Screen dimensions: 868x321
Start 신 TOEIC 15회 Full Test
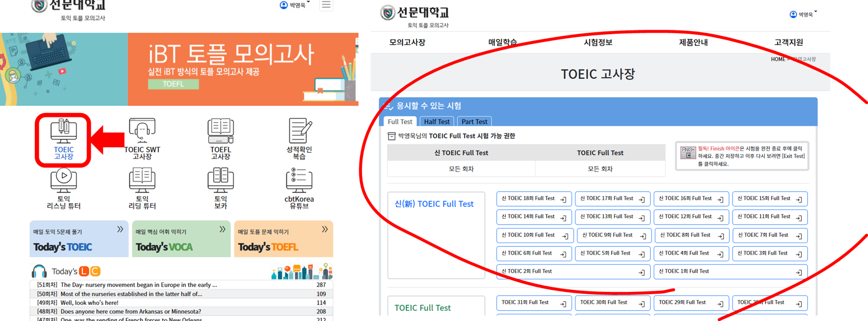coord(769,199)
